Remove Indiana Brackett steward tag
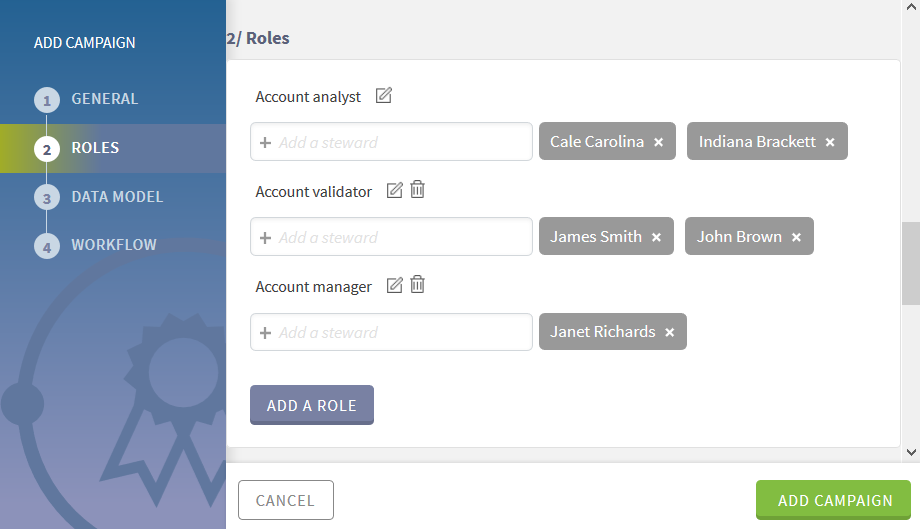 pos(830,142)
